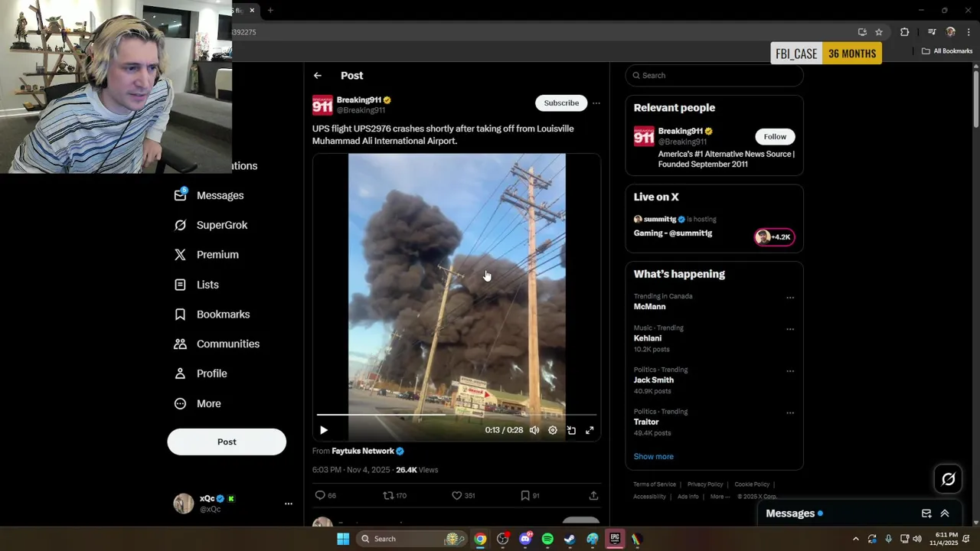Click the xQc account avatar

coord(184,504)
